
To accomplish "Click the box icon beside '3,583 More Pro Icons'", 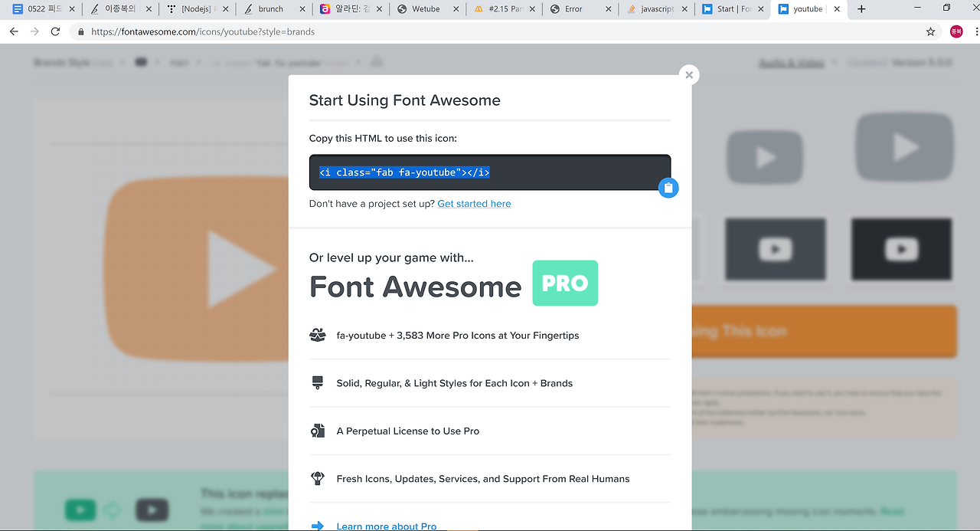I will pyautogui.click(x=318, y=335).
